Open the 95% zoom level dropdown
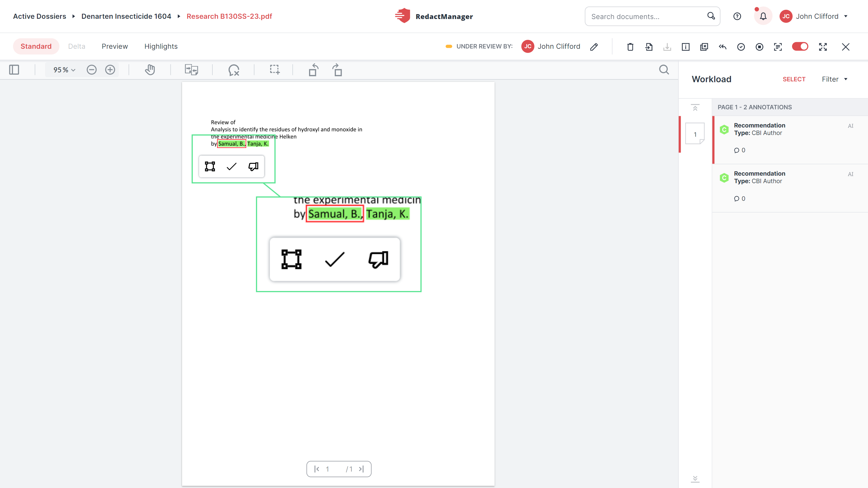The height and width of the screenshot is (488, 868). click(x=64, y=70)
